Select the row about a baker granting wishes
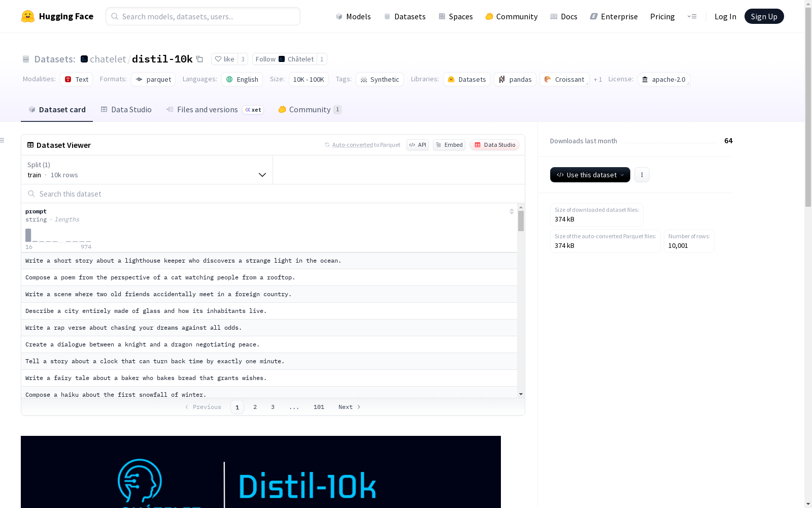This screenshot has height=508, width=812. (269, 378)
